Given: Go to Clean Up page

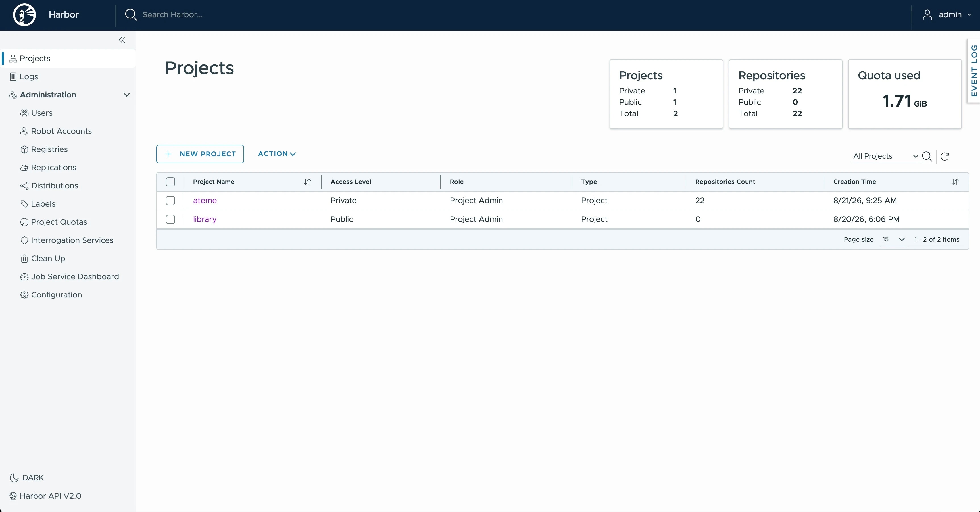Looking at the screenshot, I should click(x=48, y=259).
